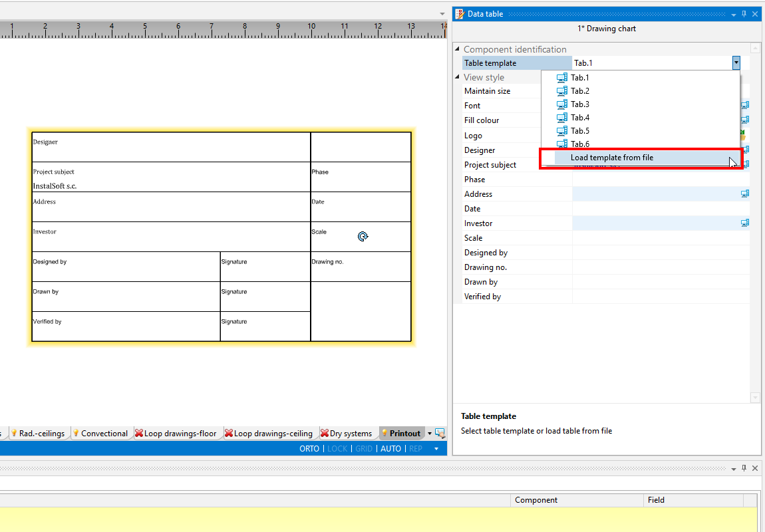Viewport: 765px width, 532px height.
Task: Click the Investor field's project-data icon
Action: tap(745, 223)
